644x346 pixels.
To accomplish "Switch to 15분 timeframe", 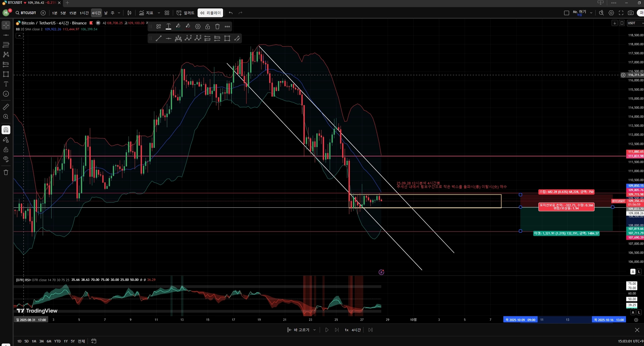I will coord(73,13).
